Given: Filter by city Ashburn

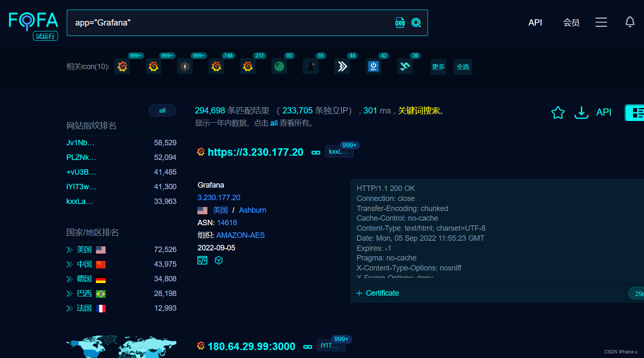Looking at the screenshot, I should [253, 210].
